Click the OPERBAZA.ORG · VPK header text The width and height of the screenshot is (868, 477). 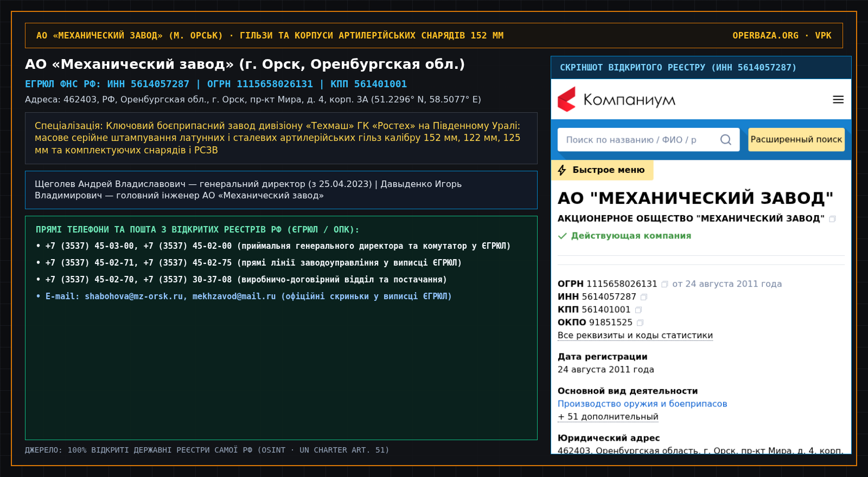(x=782, y=36)
